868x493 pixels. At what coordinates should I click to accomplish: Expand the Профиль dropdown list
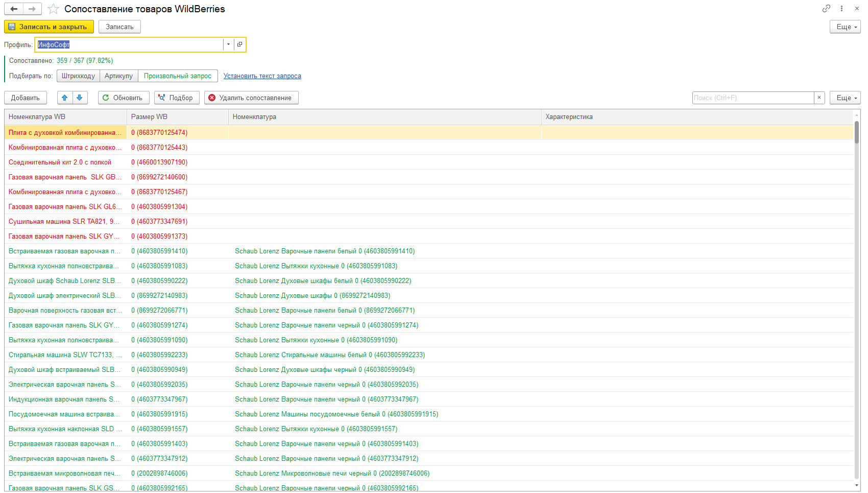pyautogui.click(x=228, y=44)
